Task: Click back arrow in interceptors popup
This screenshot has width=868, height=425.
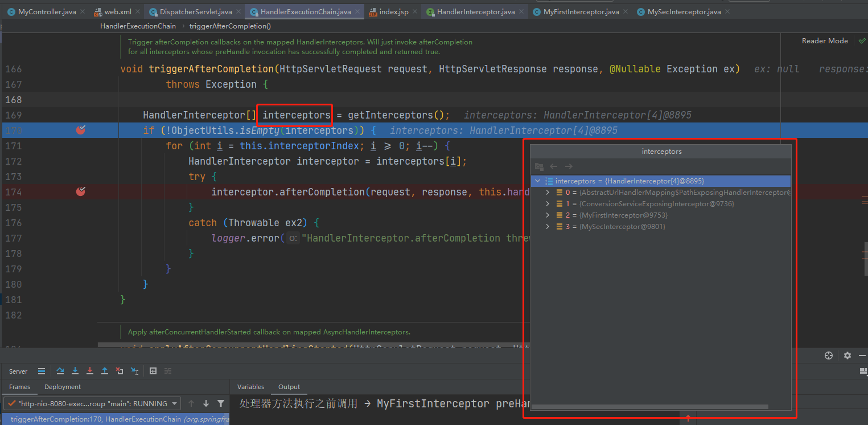Action: tap(554, 166)
